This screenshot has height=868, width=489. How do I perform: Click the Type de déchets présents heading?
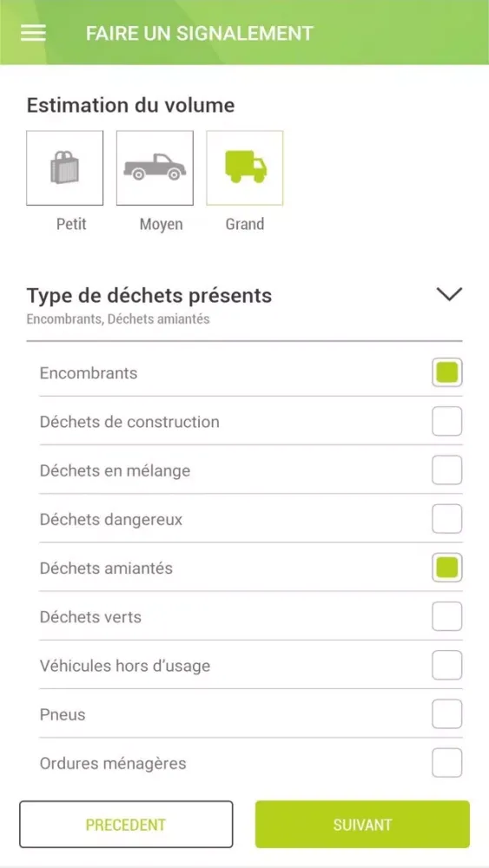pos(149,296)
